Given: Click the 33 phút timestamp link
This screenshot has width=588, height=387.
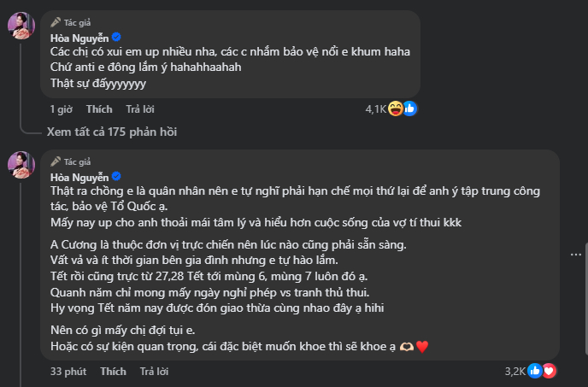Looking at the screenshot, I should point(68,372).
